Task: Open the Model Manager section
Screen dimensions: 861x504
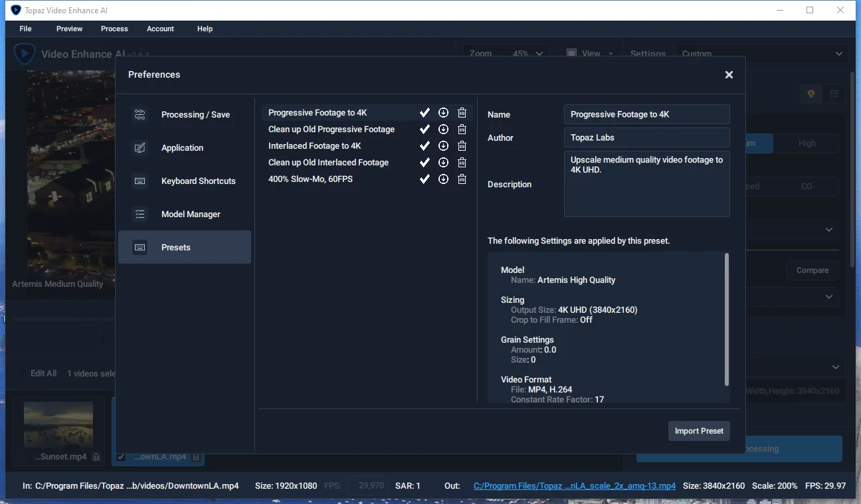Action: click(x=185, y=214)
